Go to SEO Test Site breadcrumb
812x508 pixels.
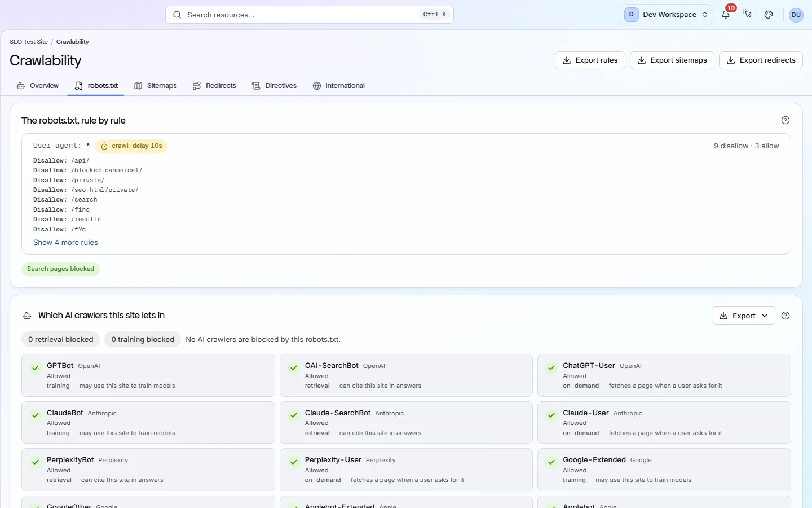(x=29, y=42)
